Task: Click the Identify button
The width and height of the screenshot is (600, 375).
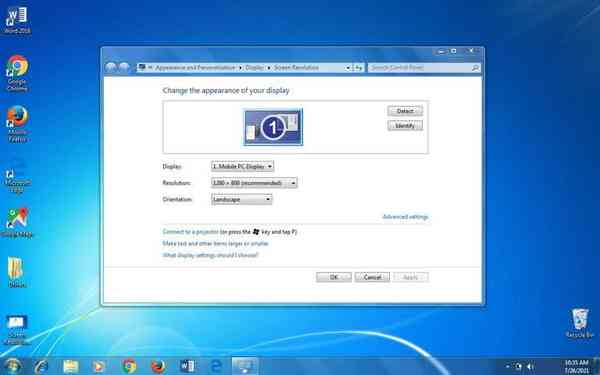Action: coord(405,126)
